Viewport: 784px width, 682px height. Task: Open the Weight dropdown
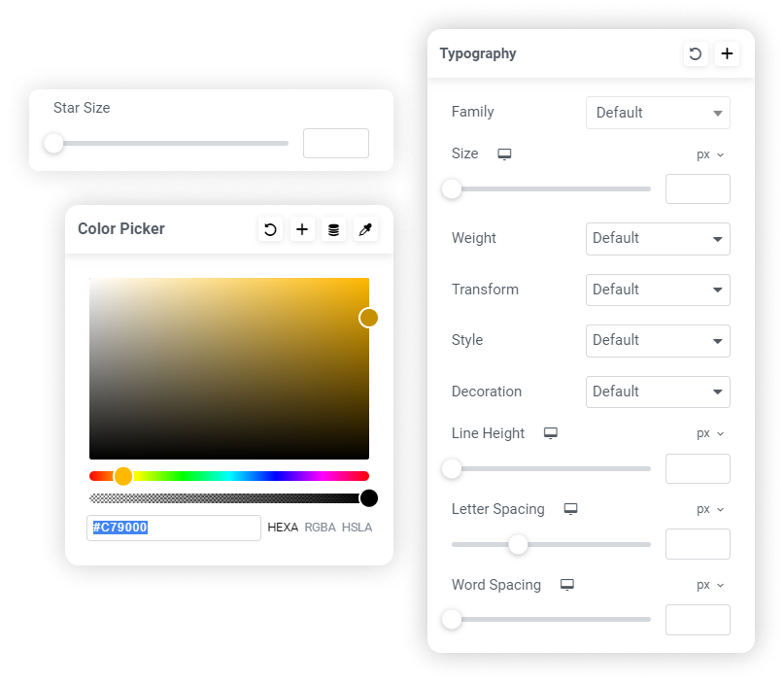658,238
